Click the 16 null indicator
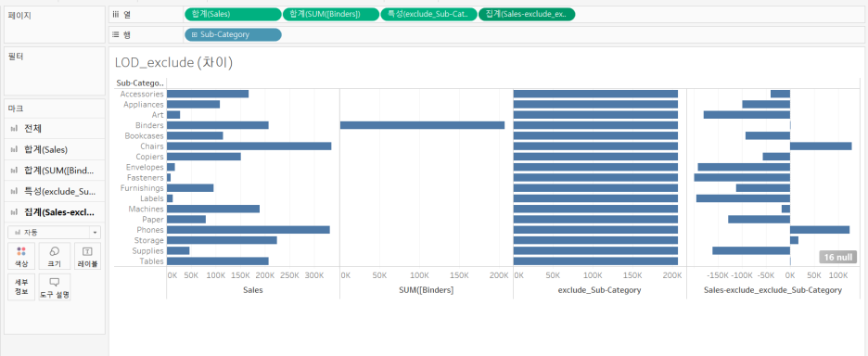The height and width of the screenshot is (356, 868). click(838, 257)
